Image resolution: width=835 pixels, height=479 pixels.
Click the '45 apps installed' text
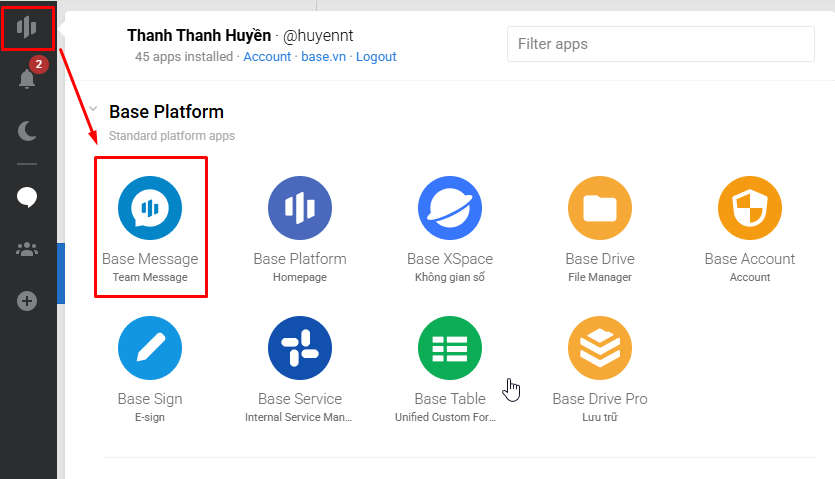tap(184, 56)
